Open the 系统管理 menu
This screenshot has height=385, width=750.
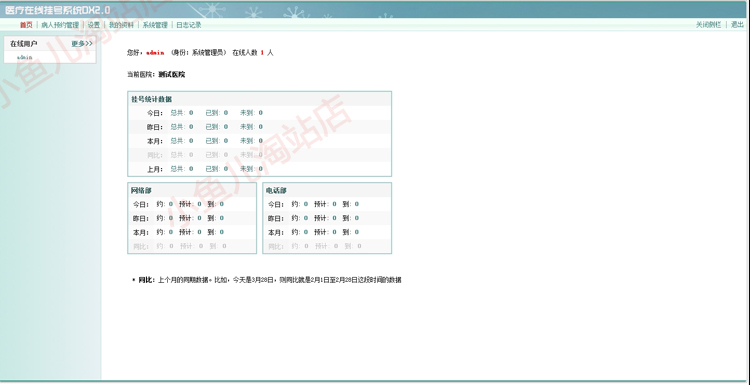[x=155, y=25]
